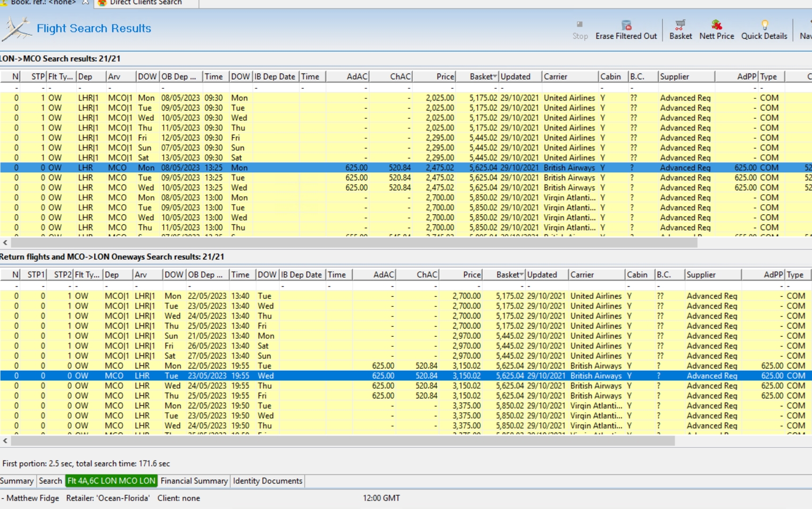Close the Book ref. tab

tap(85, 3)
